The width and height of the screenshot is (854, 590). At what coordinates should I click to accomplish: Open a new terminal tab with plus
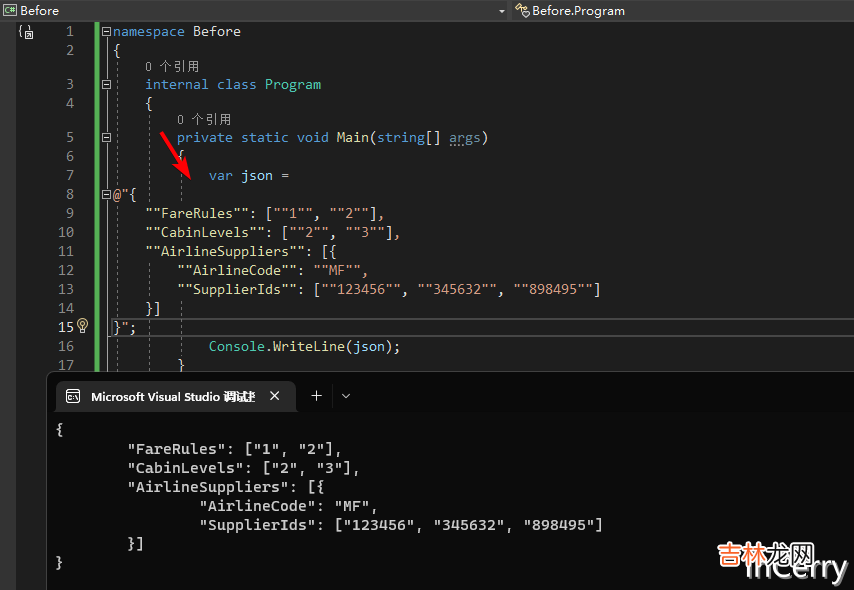click(316, 396)
